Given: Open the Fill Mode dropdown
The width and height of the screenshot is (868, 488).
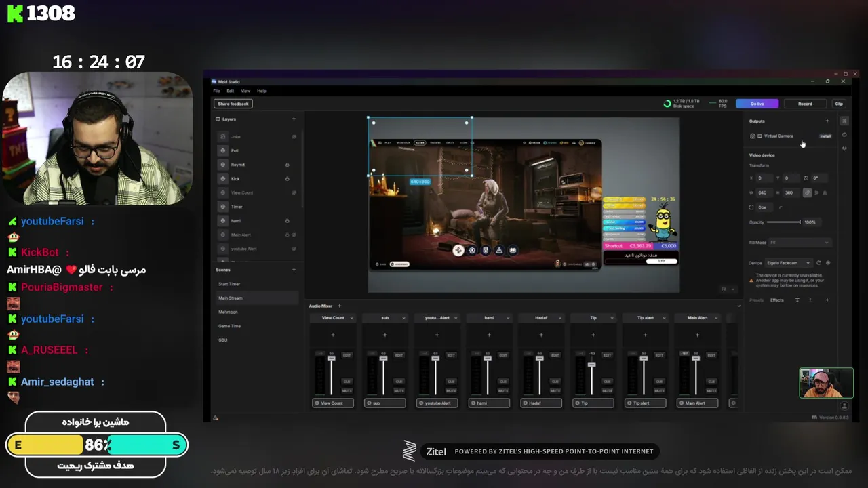Looking at the screenshot, I should coord(799,242).
